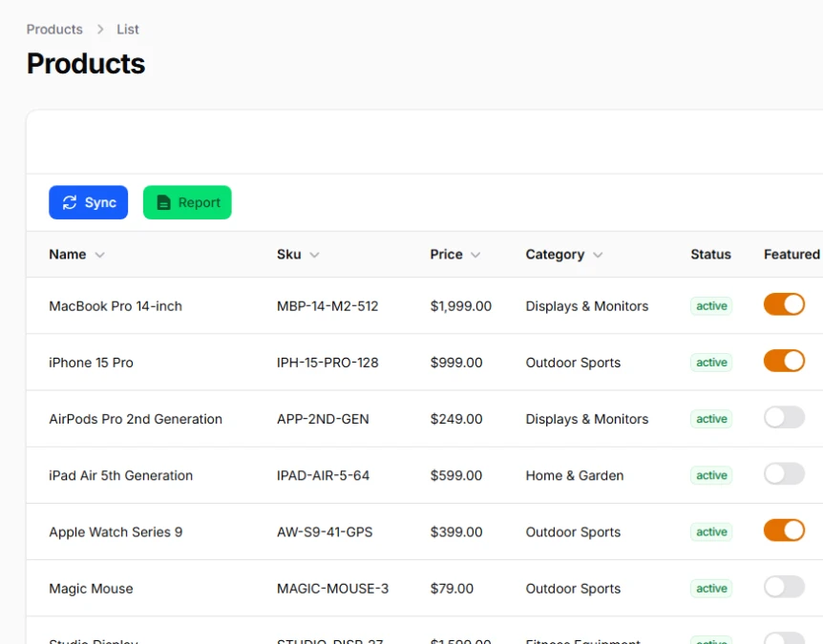This screenshot has width=823, height=644.
Task: Click SKU IPH-15-PRO-128
Action: 327,363
